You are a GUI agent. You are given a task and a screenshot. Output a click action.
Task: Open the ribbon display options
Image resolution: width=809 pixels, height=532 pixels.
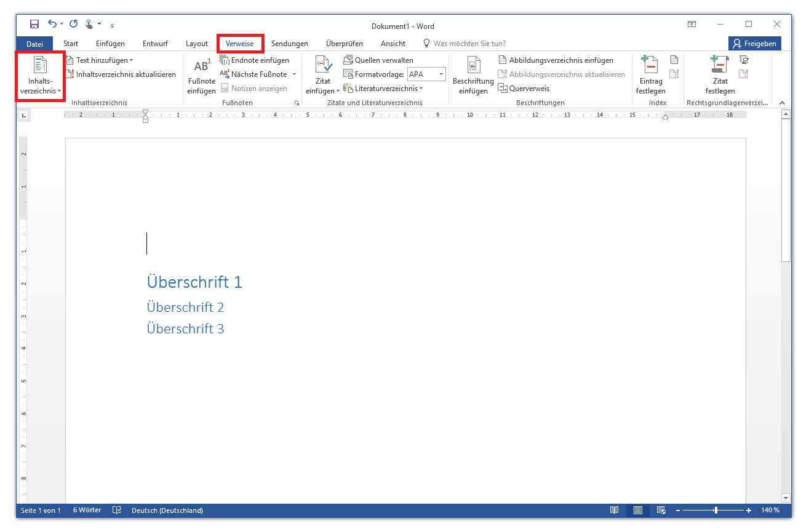click(692, 25)
